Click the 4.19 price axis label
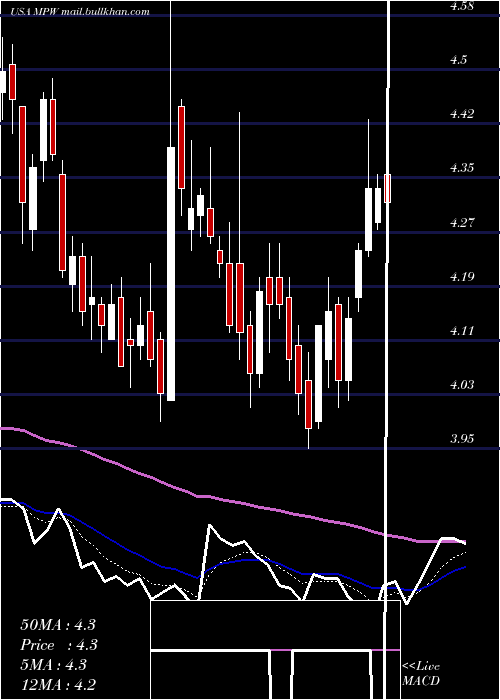The width and height of the screenshot is (500, 700). pyautogui.click(x=462, y=277)
